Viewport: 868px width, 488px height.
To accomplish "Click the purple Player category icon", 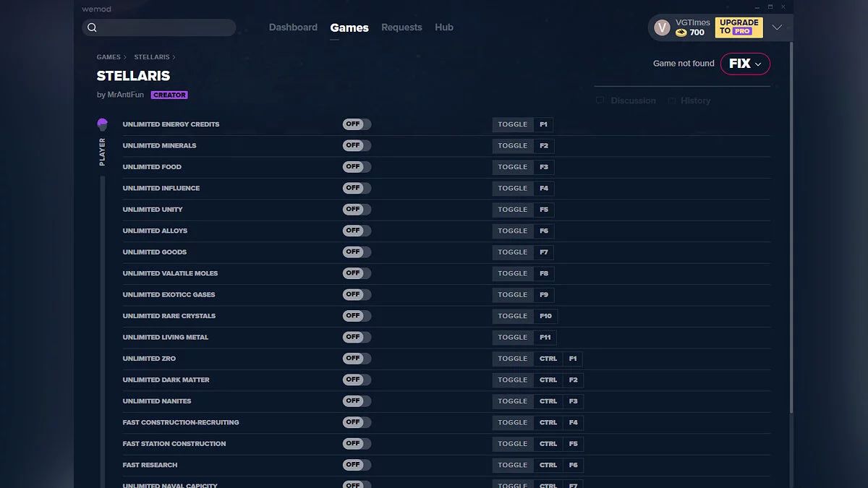I will point(103,124).
